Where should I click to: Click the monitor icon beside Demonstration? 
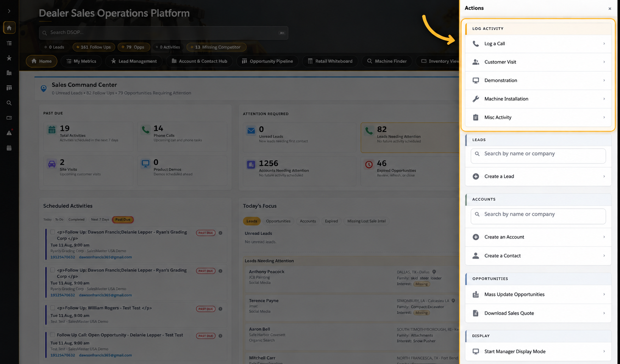coord(476,80)
